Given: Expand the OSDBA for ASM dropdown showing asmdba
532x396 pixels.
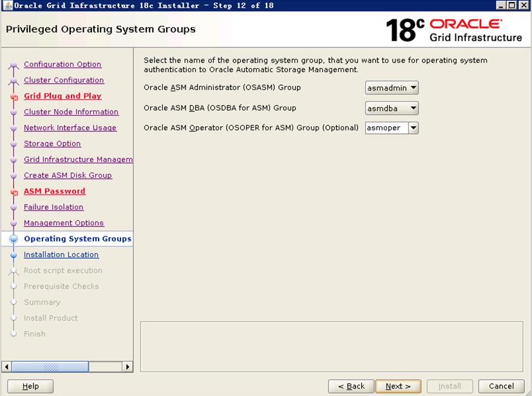Looking at the screenshot, I should [x=392, y=108].
